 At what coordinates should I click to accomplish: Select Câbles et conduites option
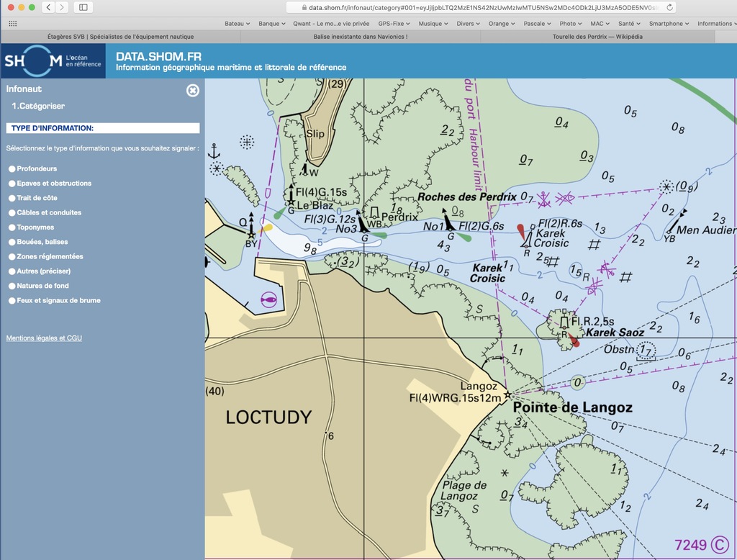(12, 212)
